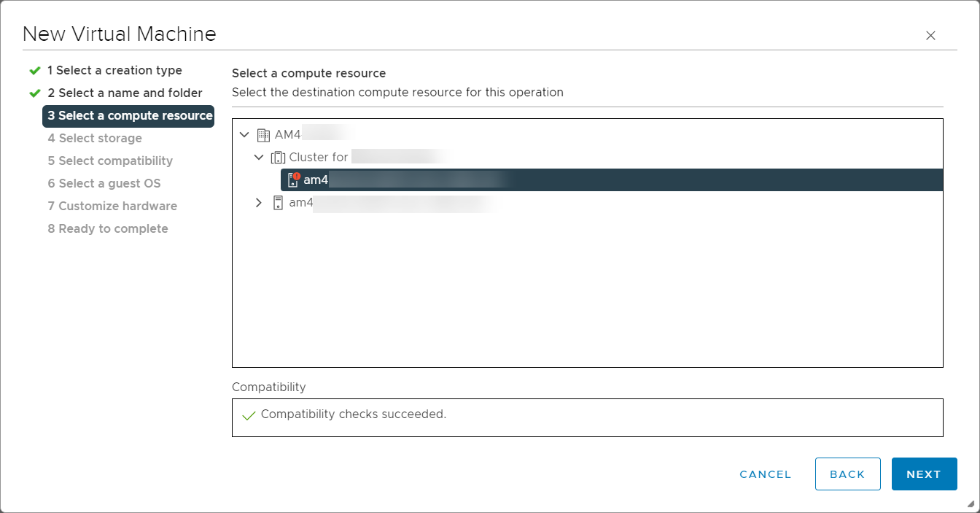
Task: Click the compatibility success checkmark icon
Action: [249, 415]
